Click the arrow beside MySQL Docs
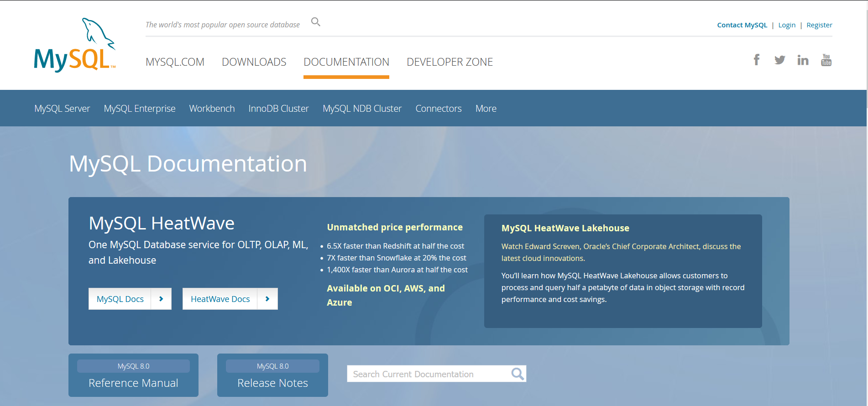 point(161,299)
